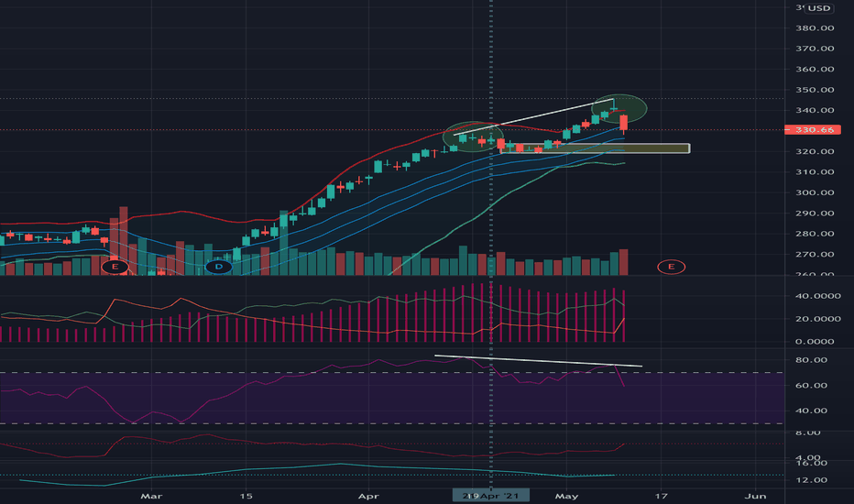Viewport: 854px width, 504px height.
Task: Click the 60.00 RSI scale value
Action: click(812, 385)
